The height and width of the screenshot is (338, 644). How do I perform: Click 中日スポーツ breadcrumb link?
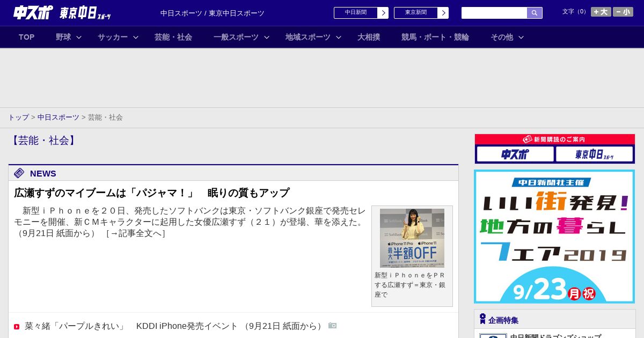58,117
